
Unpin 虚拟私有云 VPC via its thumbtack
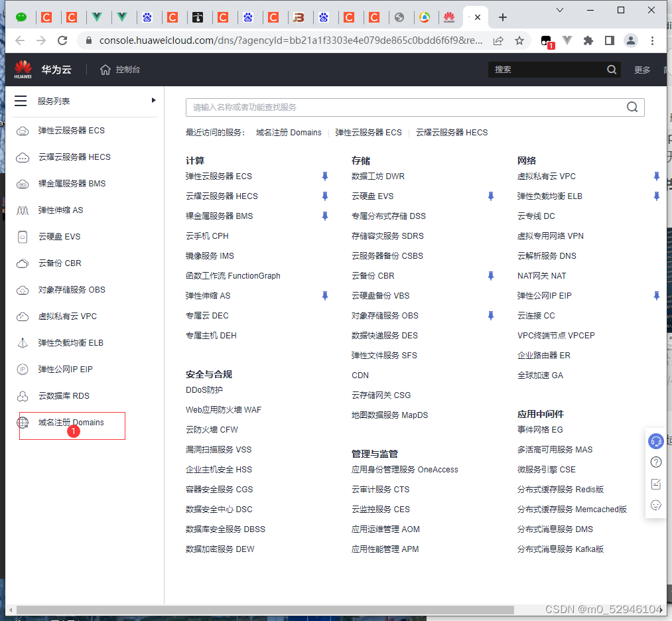[x=656, y=176]
